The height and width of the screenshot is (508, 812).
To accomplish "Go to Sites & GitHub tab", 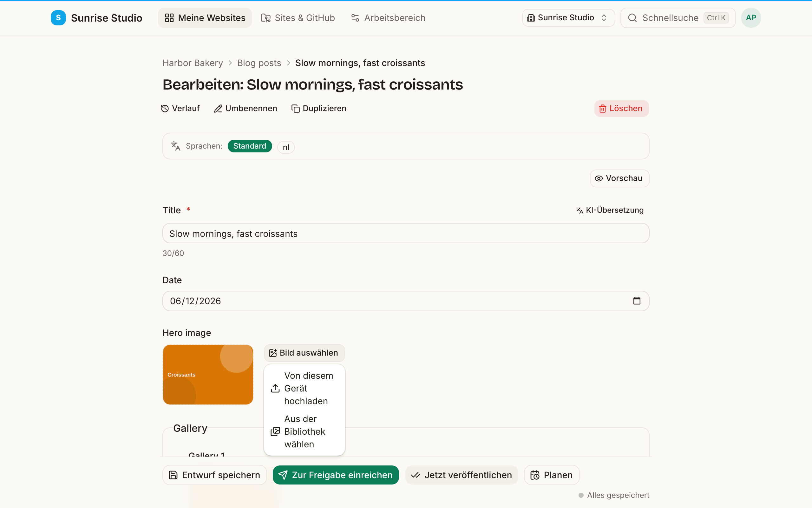I will [x=298, y=18].
